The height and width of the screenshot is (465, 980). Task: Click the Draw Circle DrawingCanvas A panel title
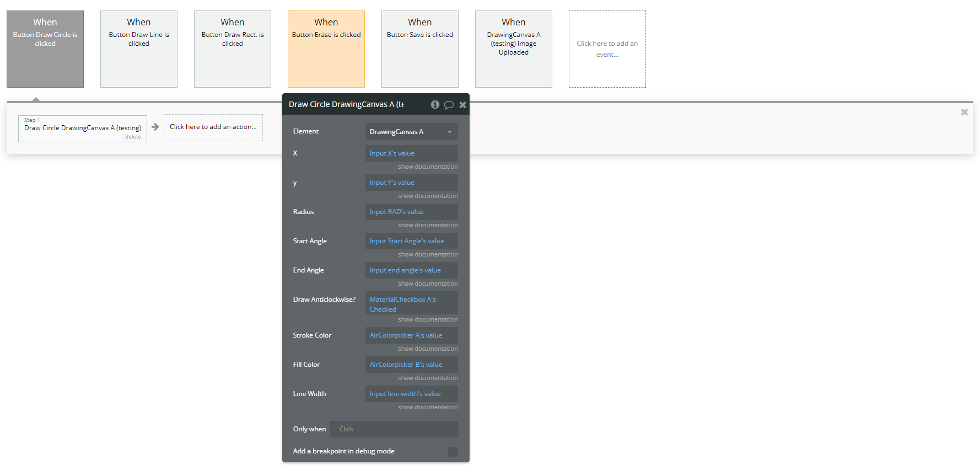(346, 104)
